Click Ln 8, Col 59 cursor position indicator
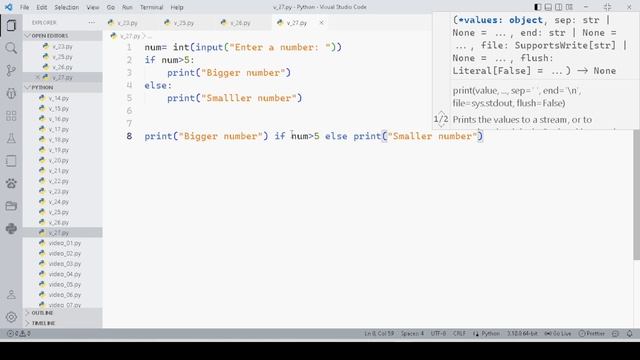 [379, 333]
